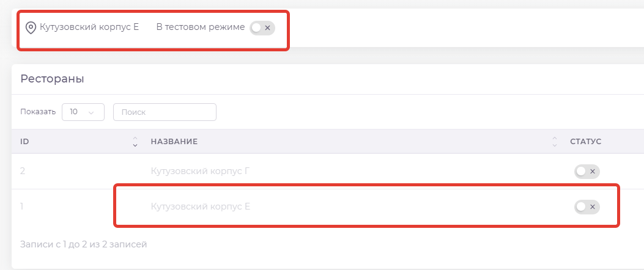Click Кутузовский корпус Е next to pin icon
The image size is (644, 270).
(x=89, y=27)
